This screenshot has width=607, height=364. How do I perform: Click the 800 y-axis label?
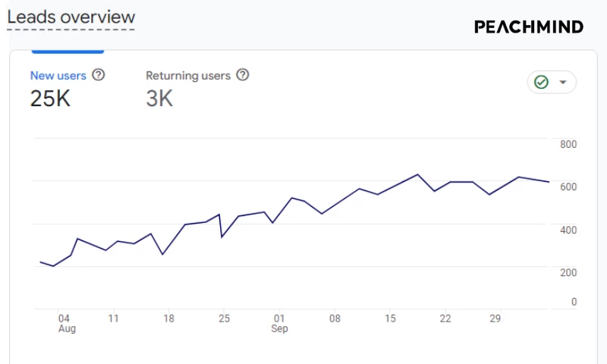568,144
